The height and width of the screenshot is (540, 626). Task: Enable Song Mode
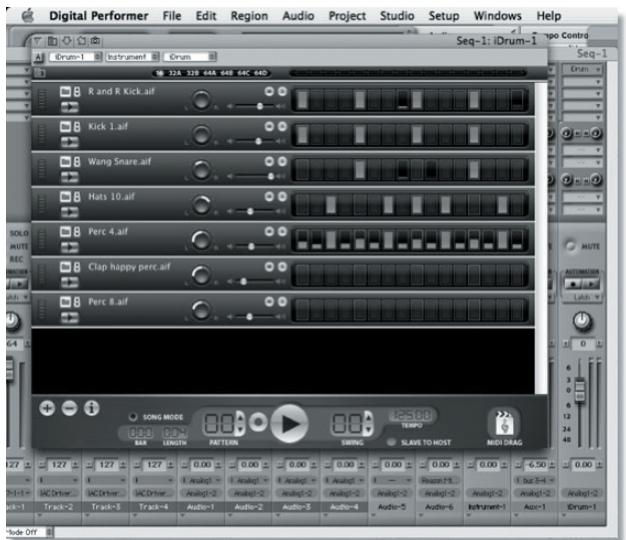[133, 417]
